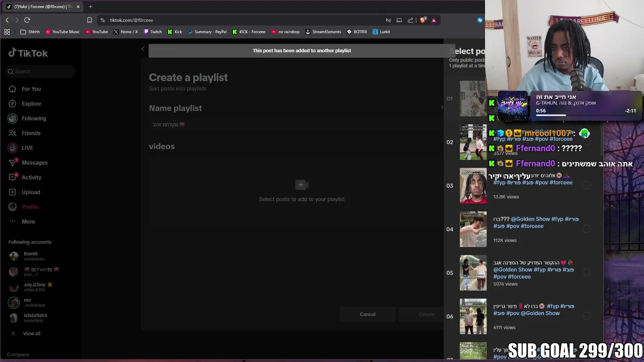Open the bookmarks apps grid icon
644x362 pixels.
point(7,32)
